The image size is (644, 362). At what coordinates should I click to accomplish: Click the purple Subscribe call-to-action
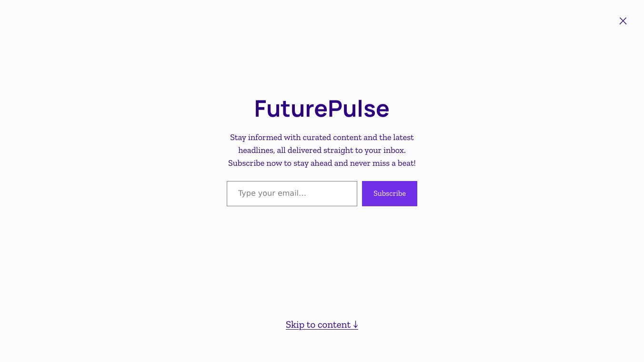click(x=389, y=193)
